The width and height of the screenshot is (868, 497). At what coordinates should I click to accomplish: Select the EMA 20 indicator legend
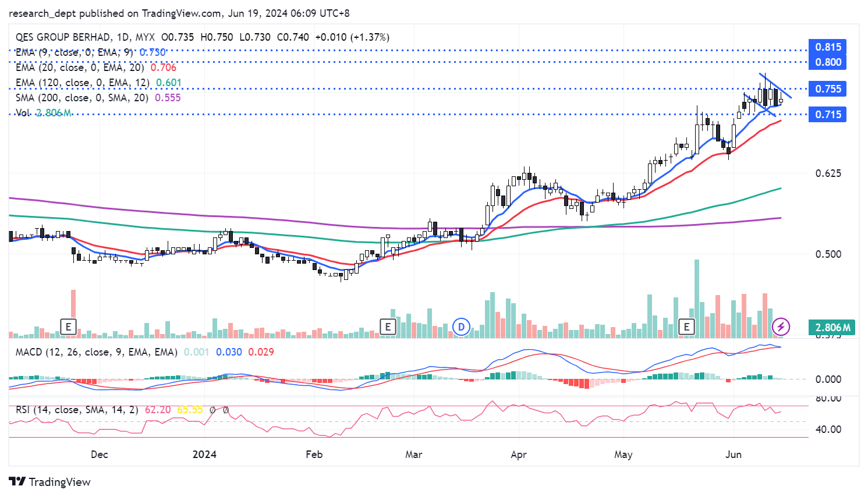[x=80, y=68]
